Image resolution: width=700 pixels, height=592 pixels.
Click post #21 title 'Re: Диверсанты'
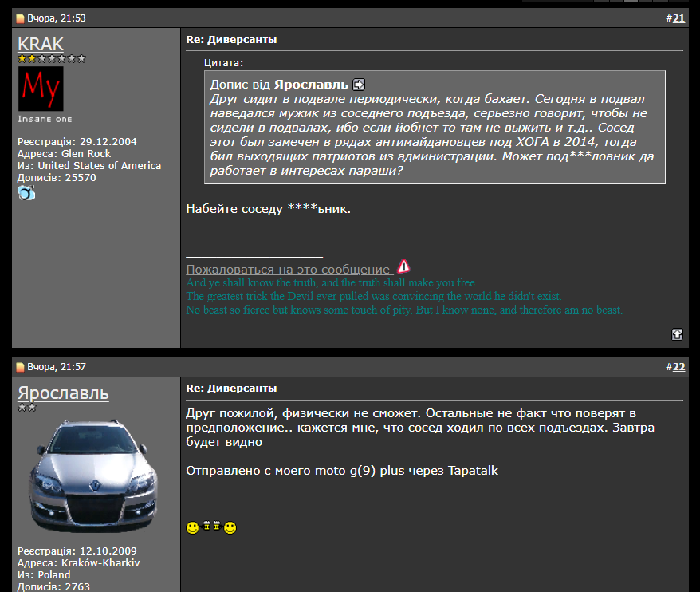click(231, 40)
